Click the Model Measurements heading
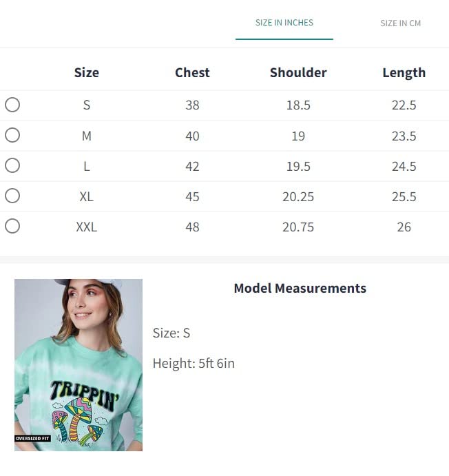This screenshot has height=476, width=449. click(300, 288)
